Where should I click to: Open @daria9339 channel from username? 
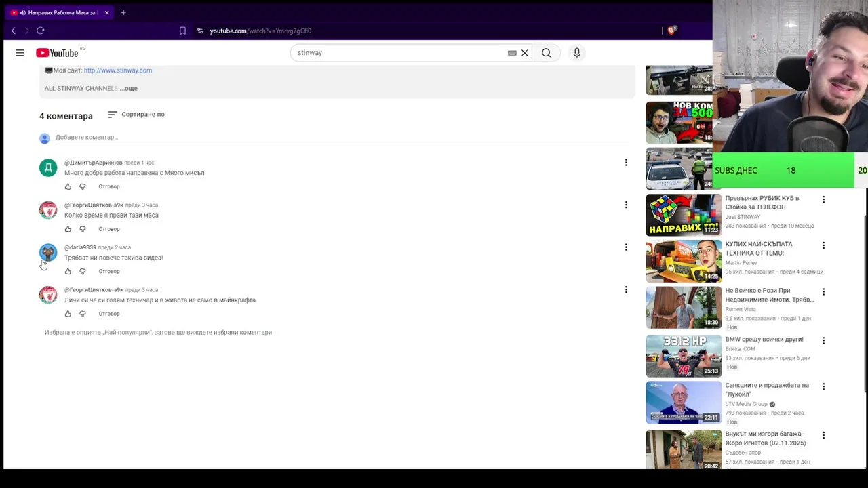(x=80, y=247)
